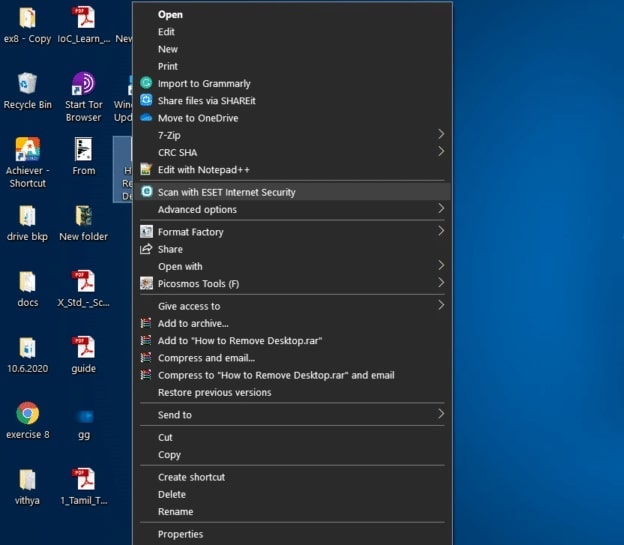Select the gg desktop icon
This screenshot has height=545, width=624.
pyautogui.click(x=84, y=417)
